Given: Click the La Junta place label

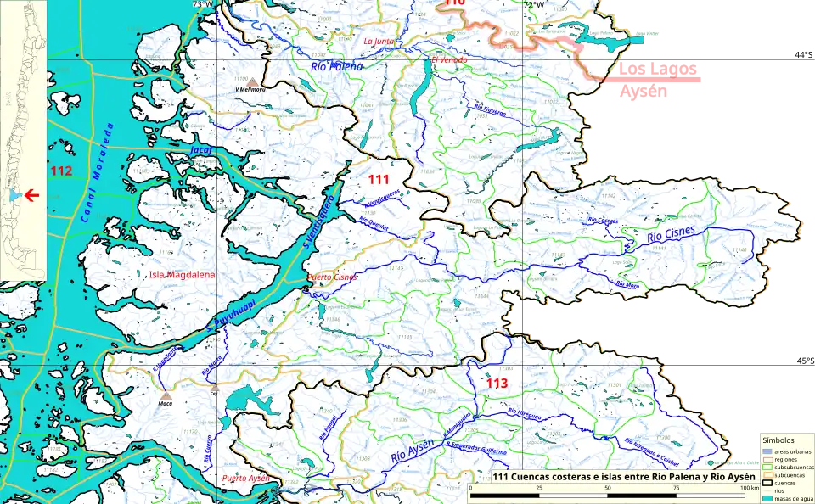Looking at the screenshot, I should (x=379, y=40).
